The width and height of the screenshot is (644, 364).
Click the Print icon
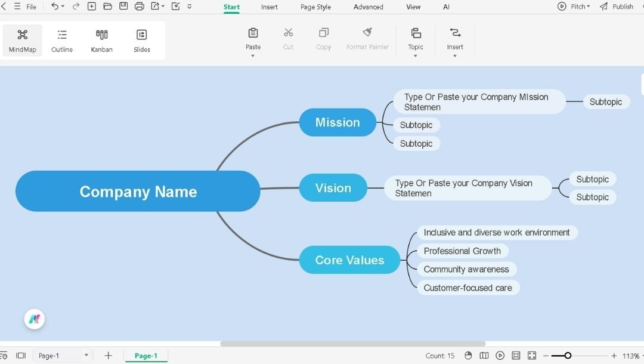click(139, 6)
